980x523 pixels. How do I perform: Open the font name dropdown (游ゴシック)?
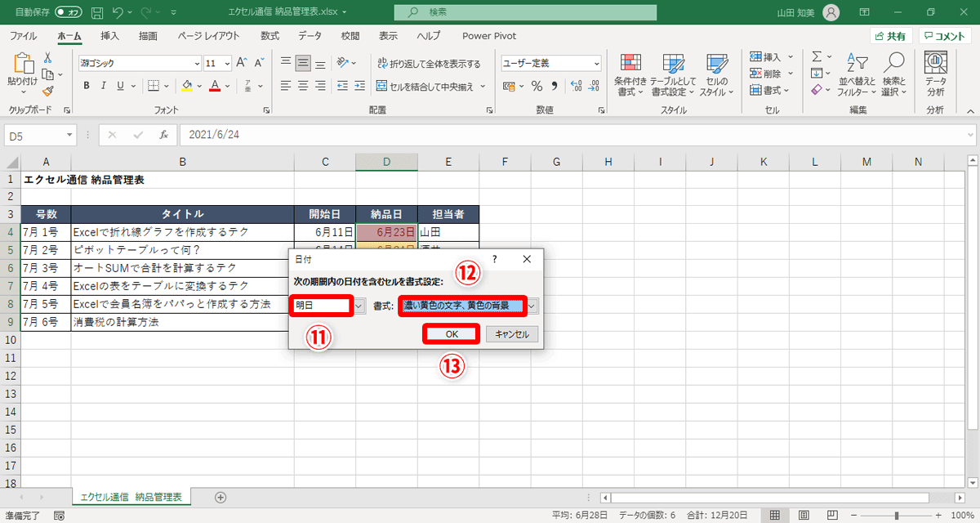point(197,63)
